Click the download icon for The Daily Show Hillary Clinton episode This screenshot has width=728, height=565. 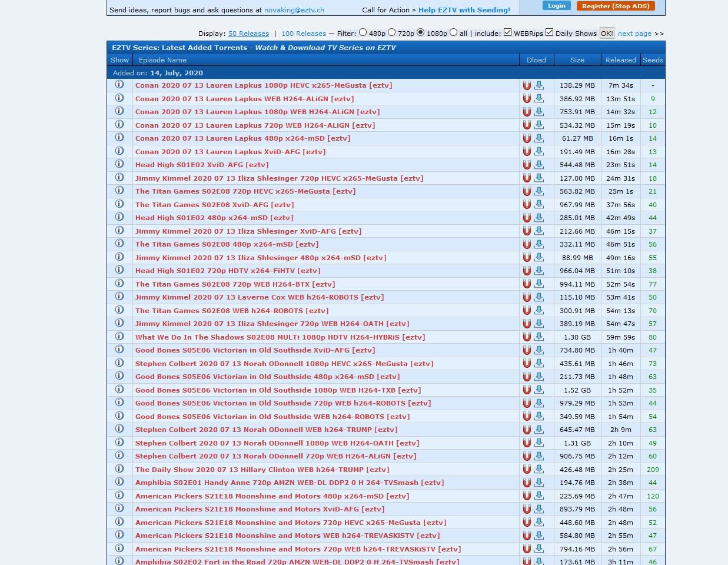539,470
